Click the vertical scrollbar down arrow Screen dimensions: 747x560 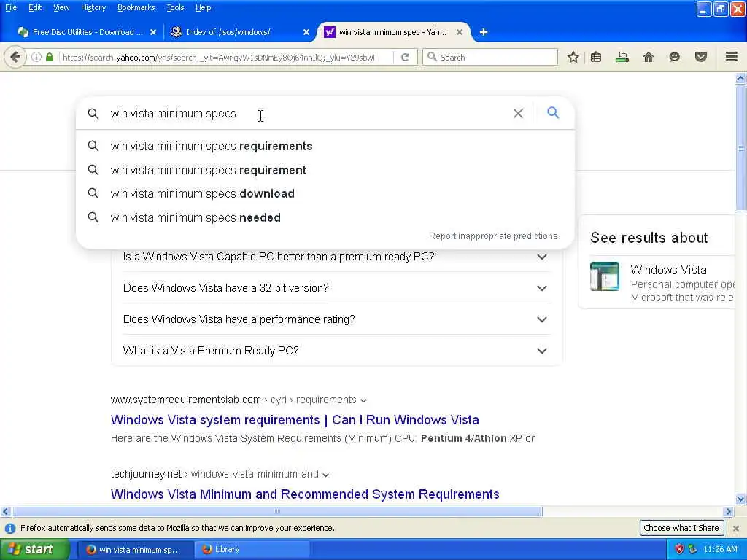[x=740, y=499]
